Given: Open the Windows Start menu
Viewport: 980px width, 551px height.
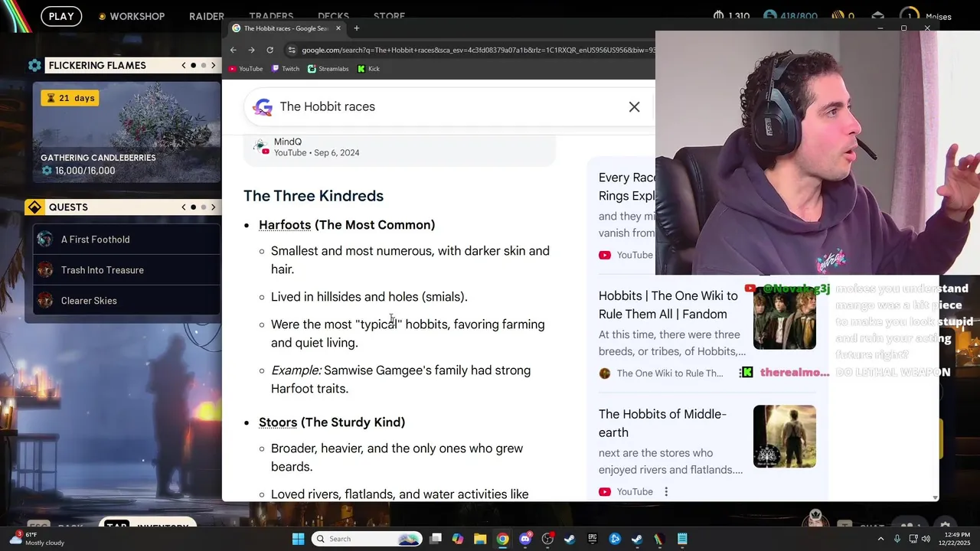Looking at the screenshot, I should click(x=298, y=539).
